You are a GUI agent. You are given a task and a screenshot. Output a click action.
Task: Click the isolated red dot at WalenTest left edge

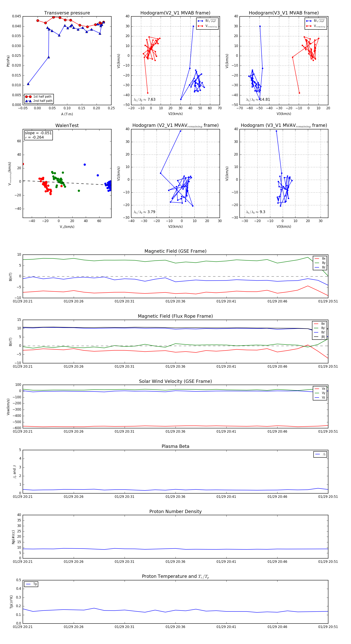click(x=23, y=164)
